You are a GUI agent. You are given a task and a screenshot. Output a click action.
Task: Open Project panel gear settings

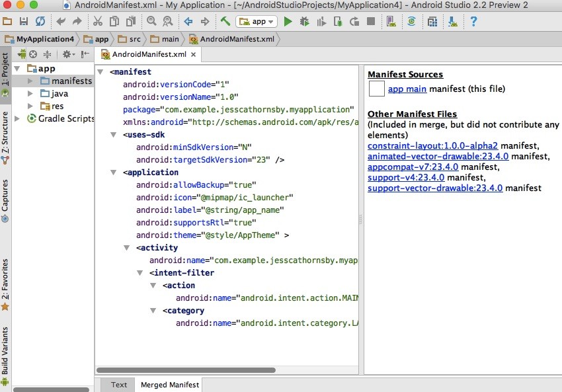(68, 54)
